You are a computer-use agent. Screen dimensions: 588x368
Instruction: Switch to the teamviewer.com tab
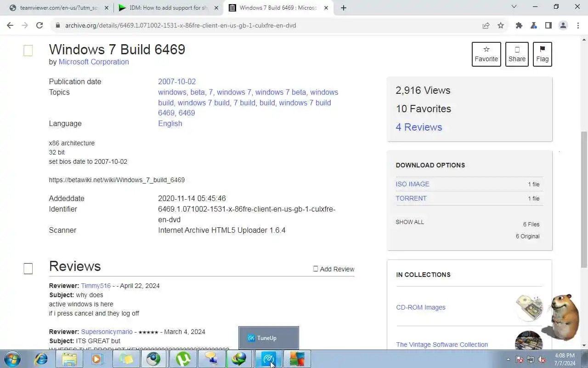[59, 8]
